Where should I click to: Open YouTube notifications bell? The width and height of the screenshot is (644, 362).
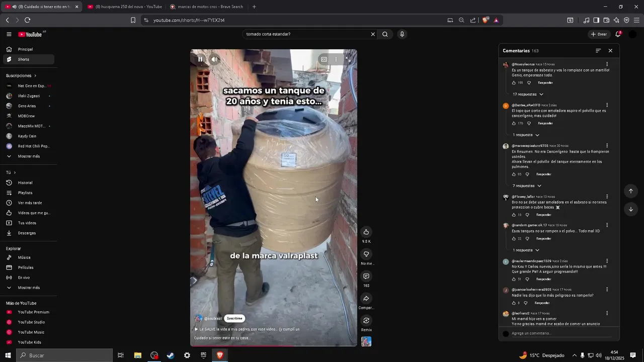tap(618, 34)
